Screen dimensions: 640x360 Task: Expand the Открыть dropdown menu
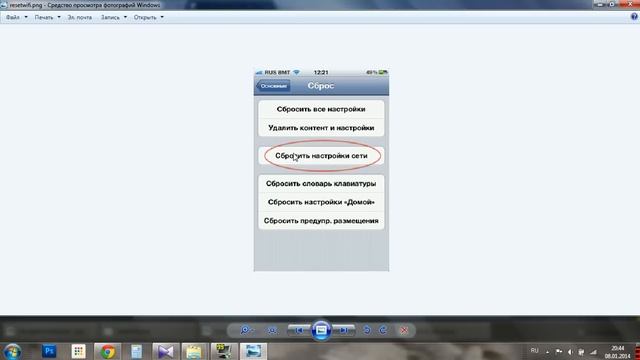click(149, 18)
